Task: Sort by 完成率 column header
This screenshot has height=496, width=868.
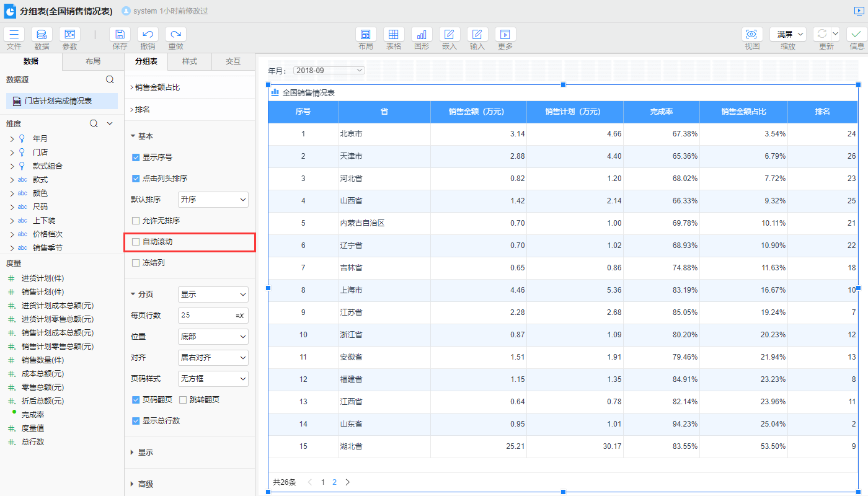Action: coord(661,112)
